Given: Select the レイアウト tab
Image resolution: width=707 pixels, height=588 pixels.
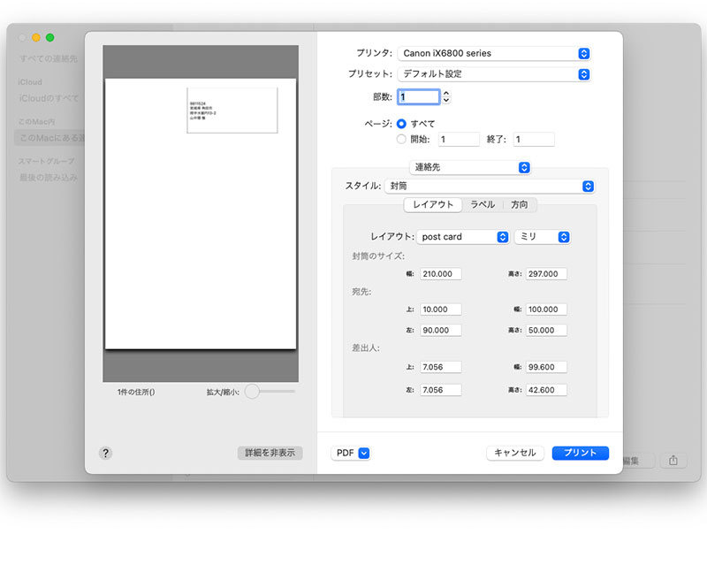Looking at the screenshot, I should pos(433,204).
